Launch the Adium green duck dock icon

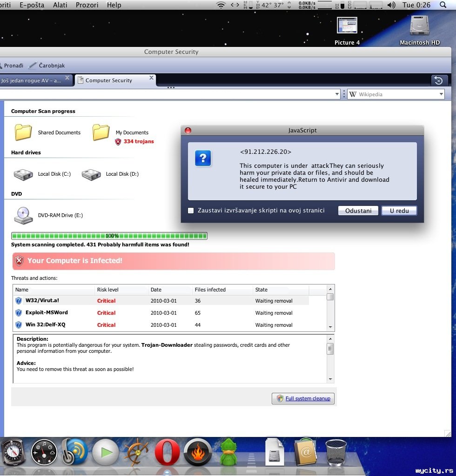tap(228, 452)
